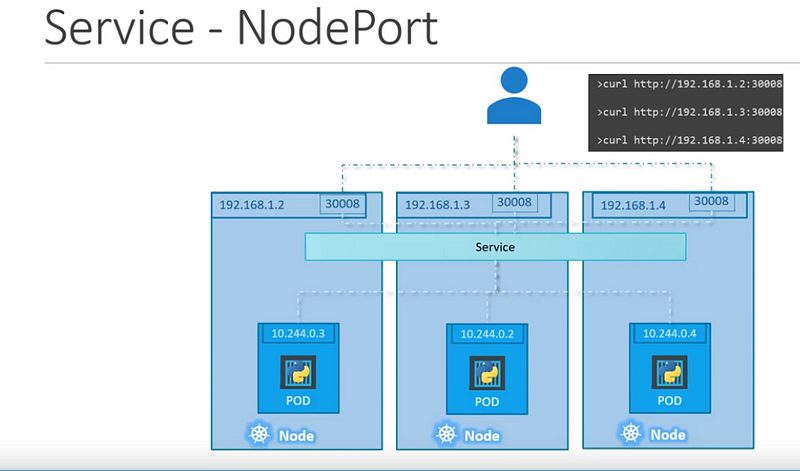Click the 10.244.0.3 pod IP label
800x471 pixels.
298,334
